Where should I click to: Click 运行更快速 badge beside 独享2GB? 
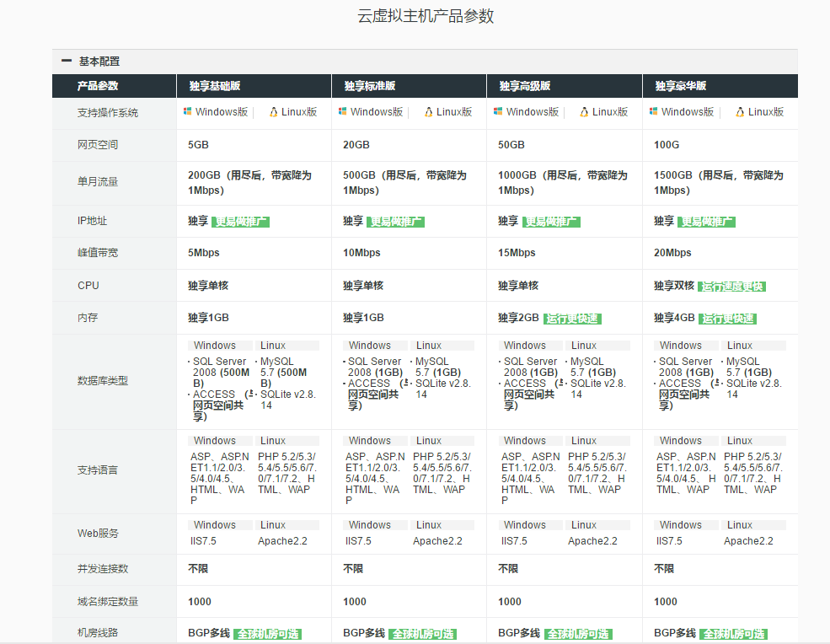pyautogui.click(x=572, y=319)
